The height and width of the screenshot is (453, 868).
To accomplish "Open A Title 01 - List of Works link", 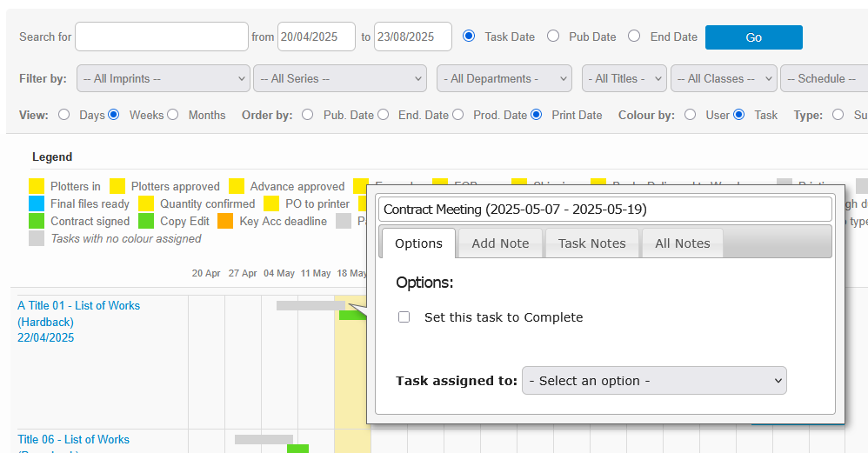I will pyautogui.click(x=78, y=322).
